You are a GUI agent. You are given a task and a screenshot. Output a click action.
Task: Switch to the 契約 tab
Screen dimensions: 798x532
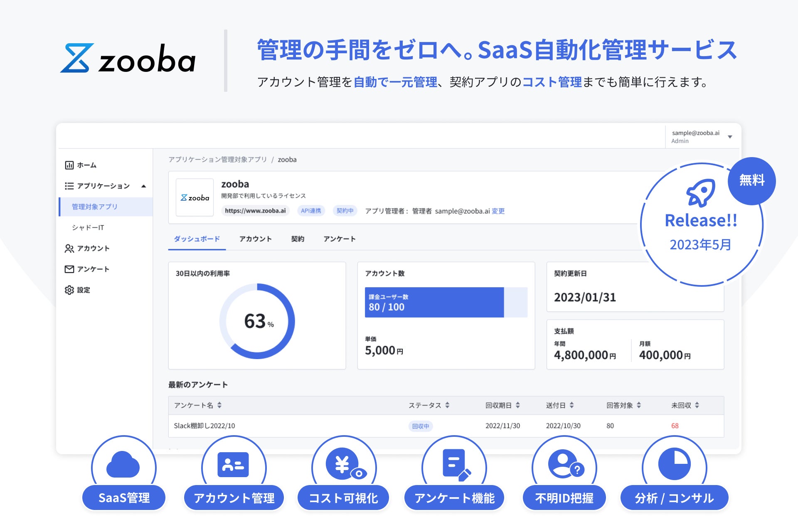tap(298, 239)
